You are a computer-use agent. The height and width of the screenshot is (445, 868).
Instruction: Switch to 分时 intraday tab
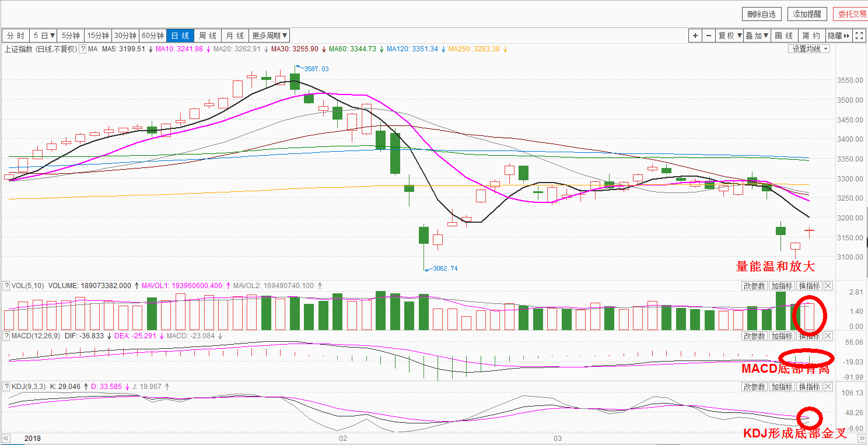coord(16,36)
